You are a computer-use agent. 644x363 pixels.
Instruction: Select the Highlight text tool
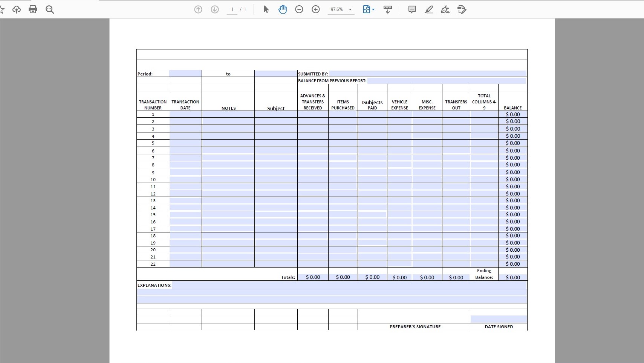pyautogui.click(x=429, y=9)
